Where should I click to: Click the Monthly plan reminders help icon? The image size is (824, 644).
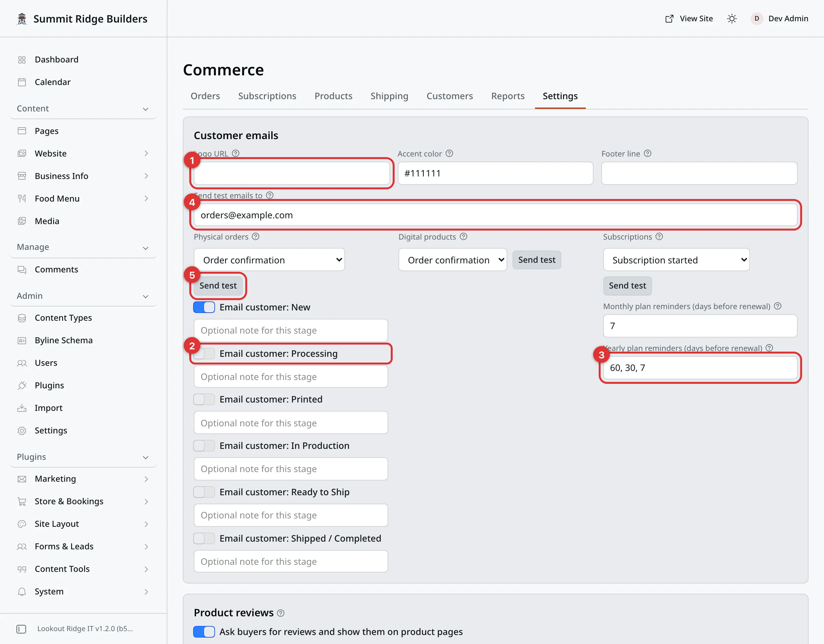click(x=778, y=306)
